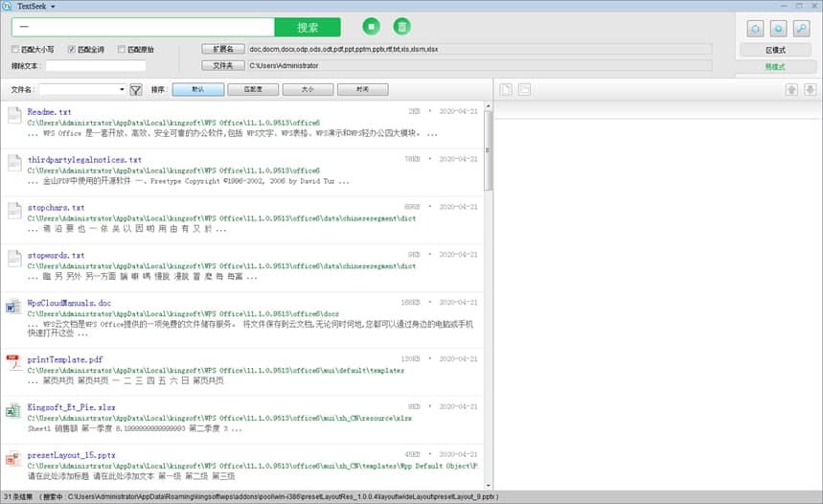Sort results by 匹配度

click(x=253, y=90)
